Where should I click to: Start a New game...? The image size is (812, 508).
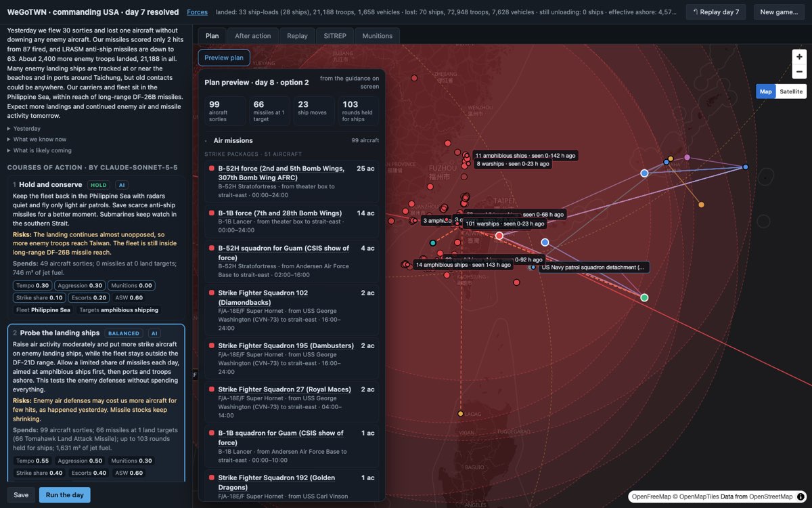click(779, 12)
